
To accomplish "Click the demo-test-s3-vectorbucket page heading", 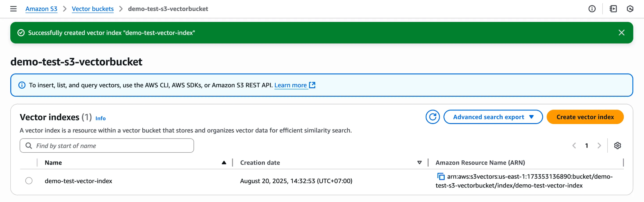I will (x=76, y=62).
